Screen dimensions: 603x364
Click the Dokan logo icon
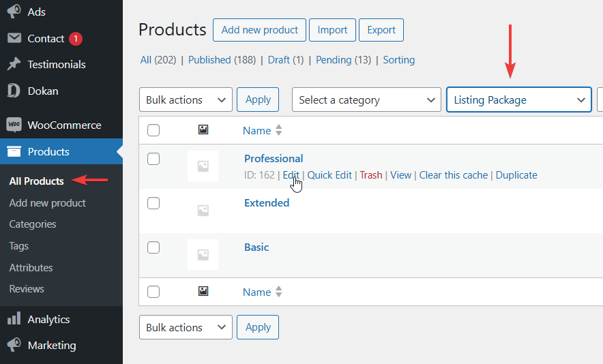pyautogui.click(x=14, y=91)
